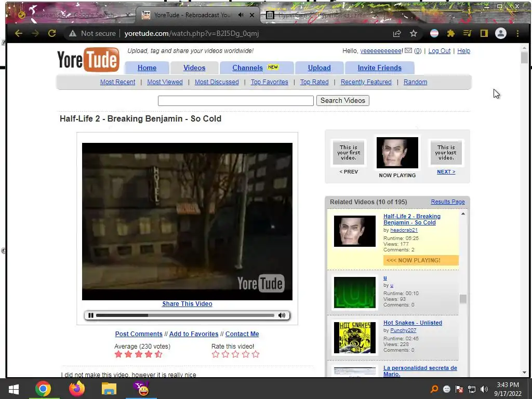Open Most Discussed videos

point(217,82)
